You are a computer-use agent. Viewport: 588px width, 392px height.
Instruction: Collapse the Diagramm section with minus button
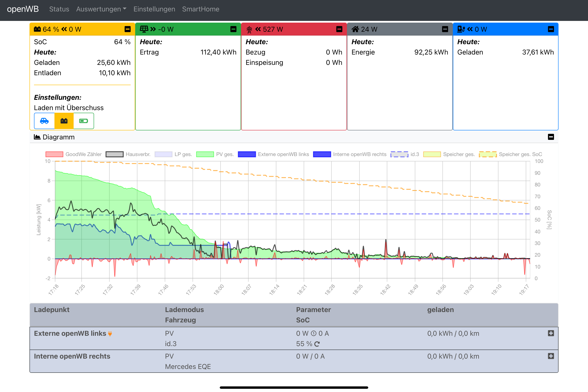click(x=551, y=137)
